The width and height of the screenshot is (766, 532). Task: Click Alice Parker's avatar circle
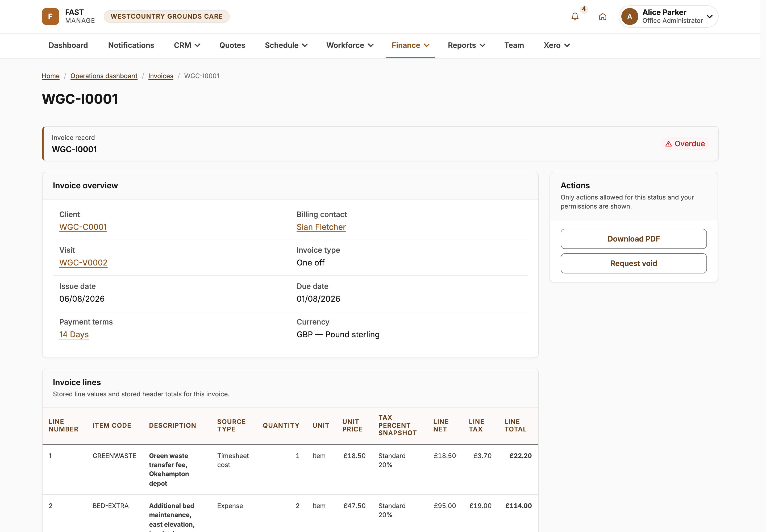tap(629, 16)
